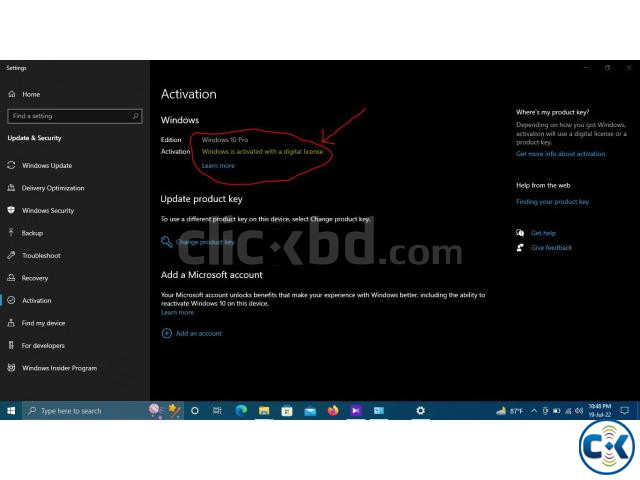
Task: Select Backup in the sidebar
Action: coord(32,233)
